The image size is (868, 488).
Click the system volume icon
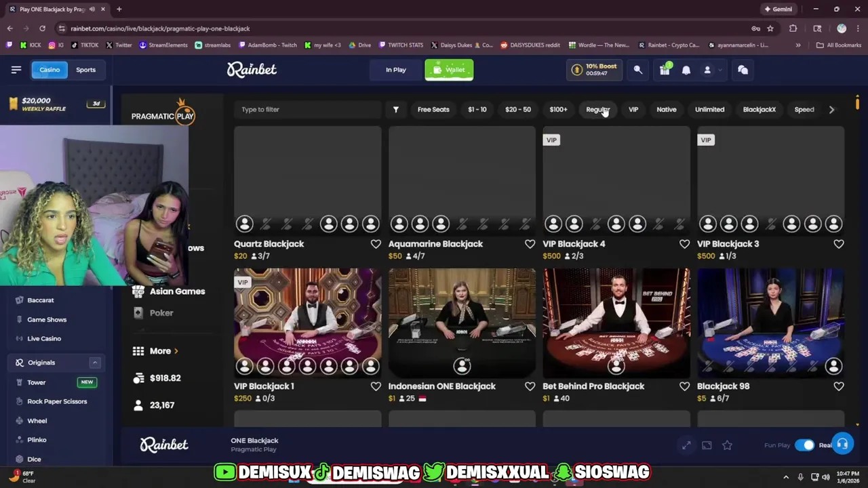click(x=825, y=477)
